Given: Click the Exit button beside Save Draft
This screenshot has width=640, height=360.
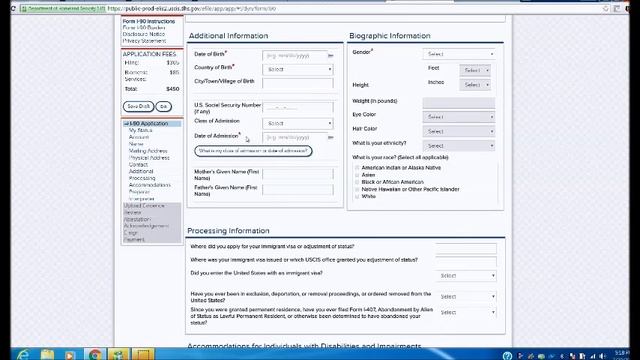Looking at the screenshot, I should (164, 107).
